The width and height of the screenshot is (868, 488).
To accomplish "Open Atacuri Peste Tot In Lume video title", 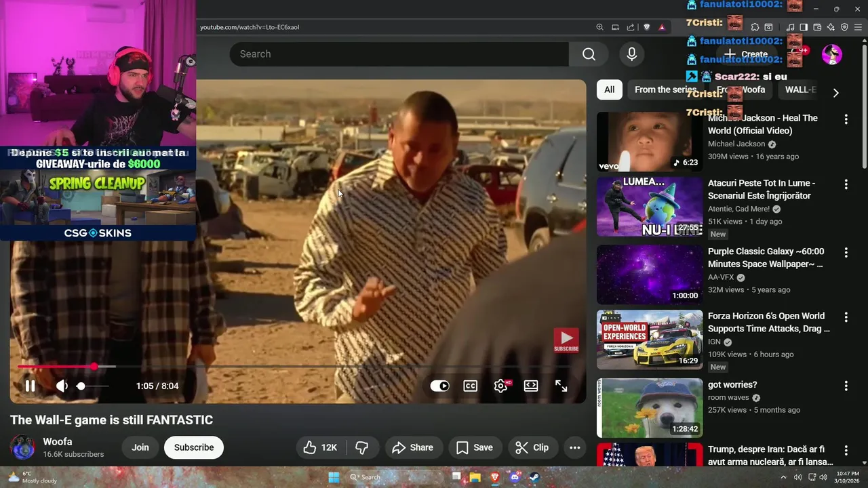I will [x=762, y=189].
